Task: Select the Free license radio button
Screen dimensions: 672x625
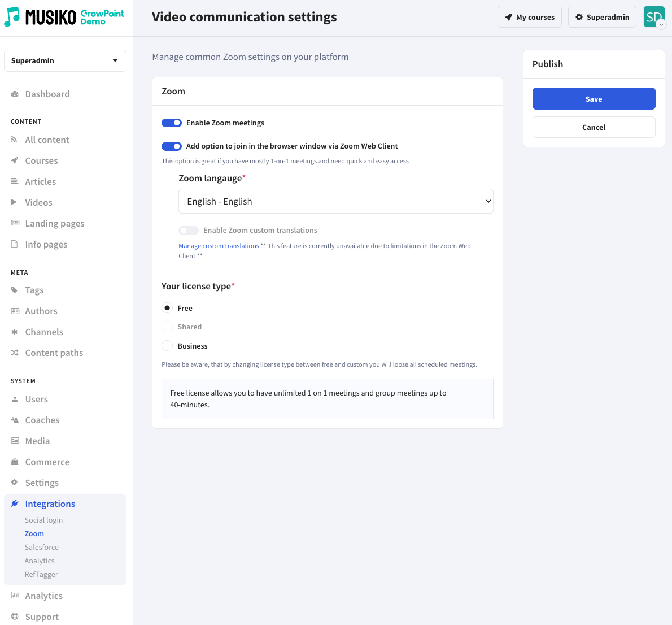Action: (167, 308)
